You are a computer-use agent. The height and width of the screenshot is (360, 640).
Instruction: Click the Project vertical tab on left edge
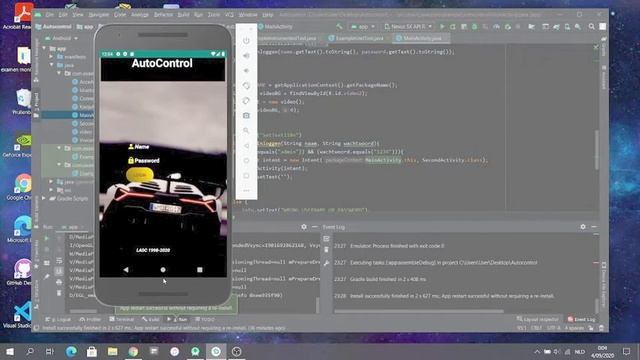click(36, 105)
